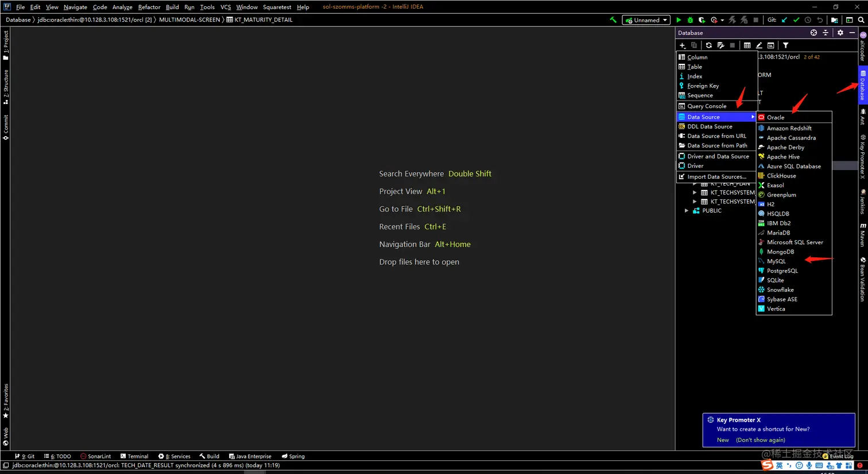Image resolution: width=868 pixels, height=474 pixels.
Task: Commit changes with the green checkmark icon
Action: [796, 20]
